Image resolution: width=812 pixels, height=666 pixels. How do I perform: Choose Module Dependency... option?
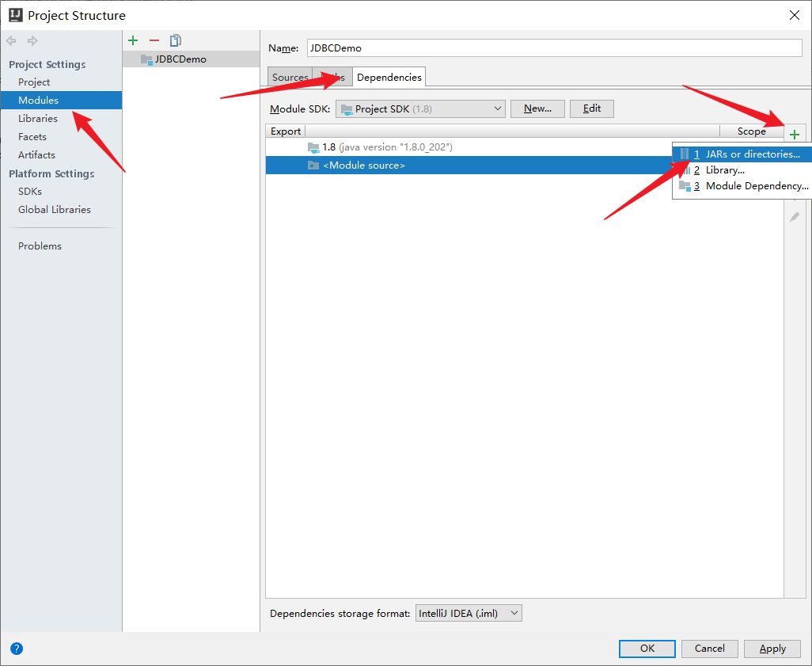tap(742, 186)
